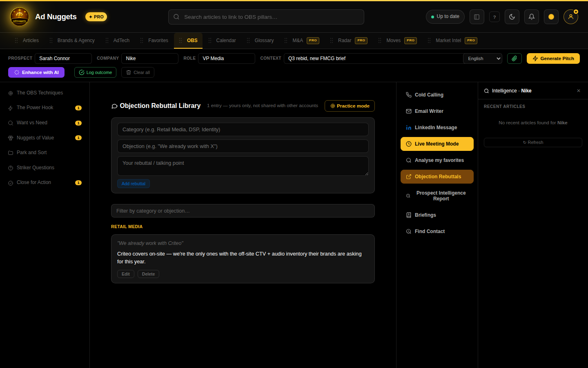
Task: Click the Add rebuttal button
Action: (x=134, y=184)
